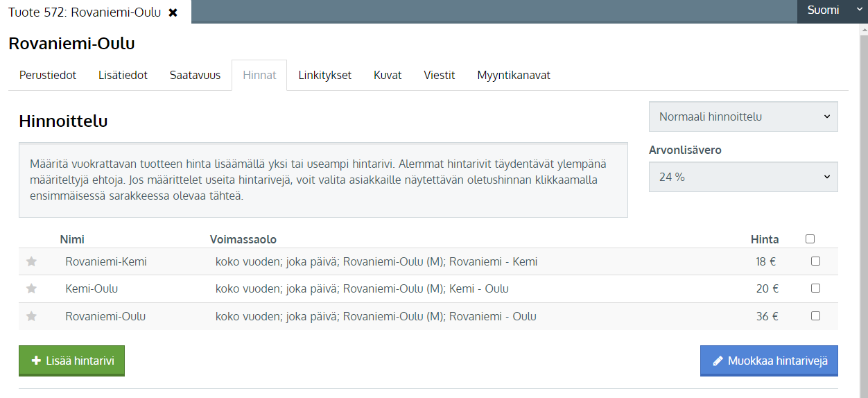Tick the select-all checkbox in table header
The image size is (868, 398).
810,239
